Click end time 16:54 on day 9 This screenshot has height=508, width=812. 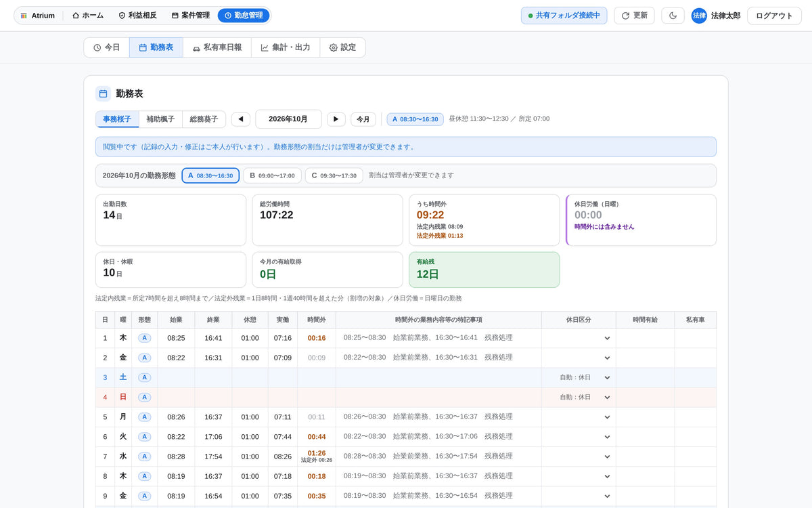(213, 496)
